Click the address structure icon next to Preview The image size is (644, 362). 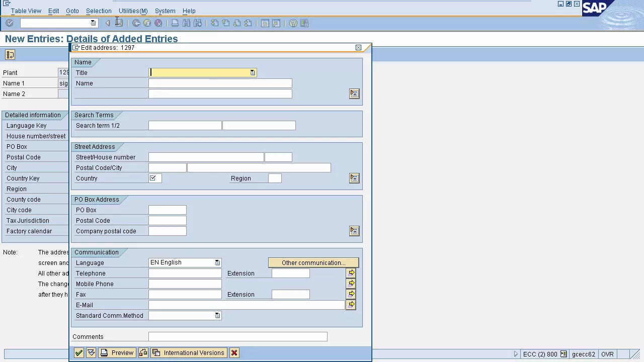pos(143,353)
